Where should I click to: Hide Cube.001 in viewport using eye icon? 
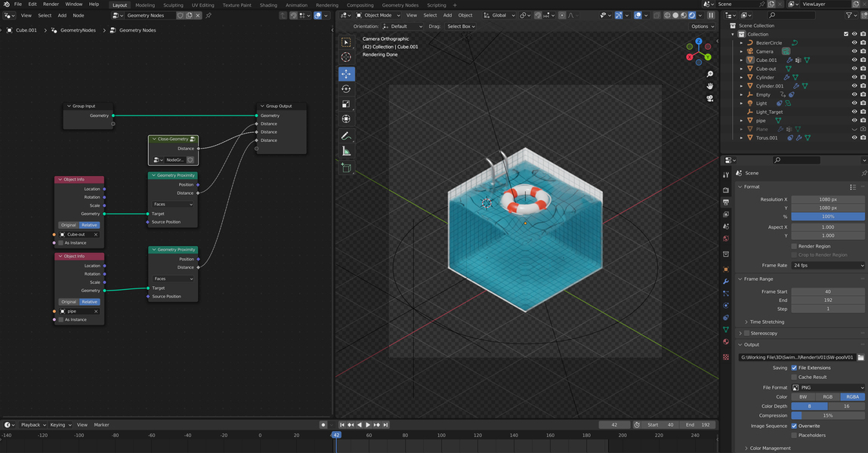[854, 60]
